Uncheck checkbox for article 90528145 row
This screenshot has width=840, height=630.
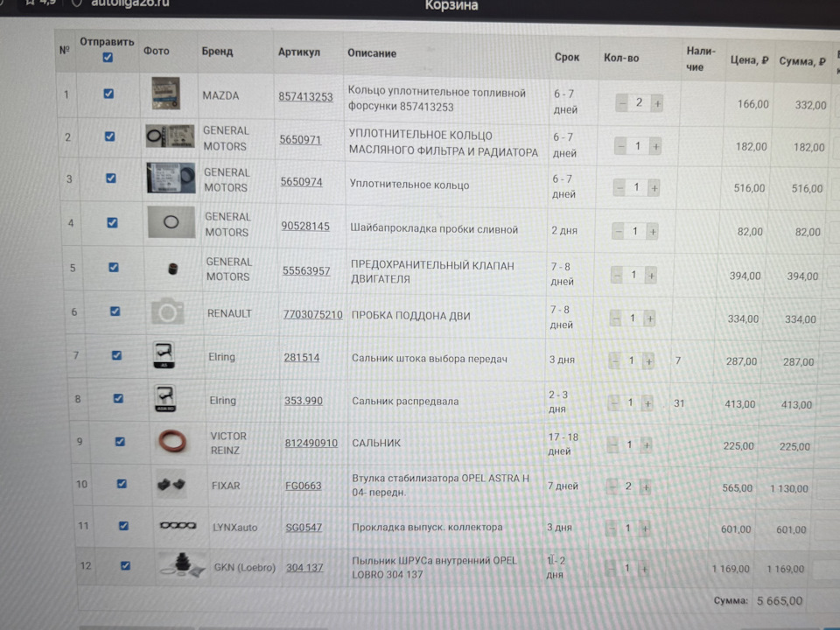pyautogui.click(x=113, y=222)
